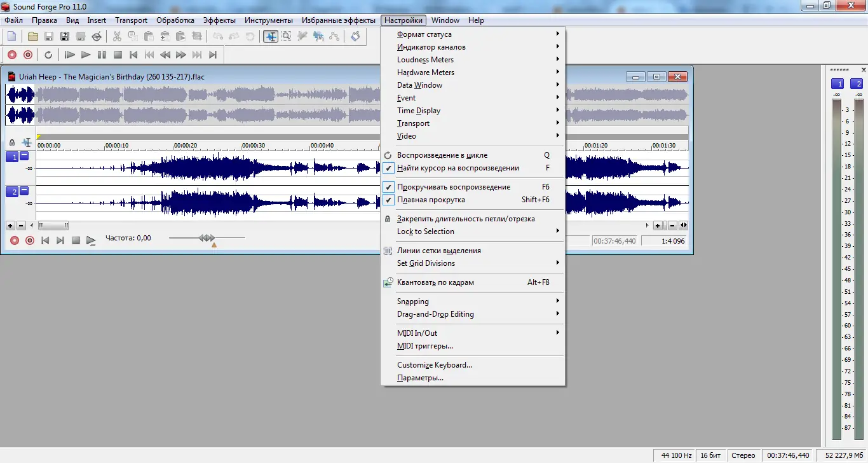Open the Help menu
The image size is (868, 463).
coord(476,20)
